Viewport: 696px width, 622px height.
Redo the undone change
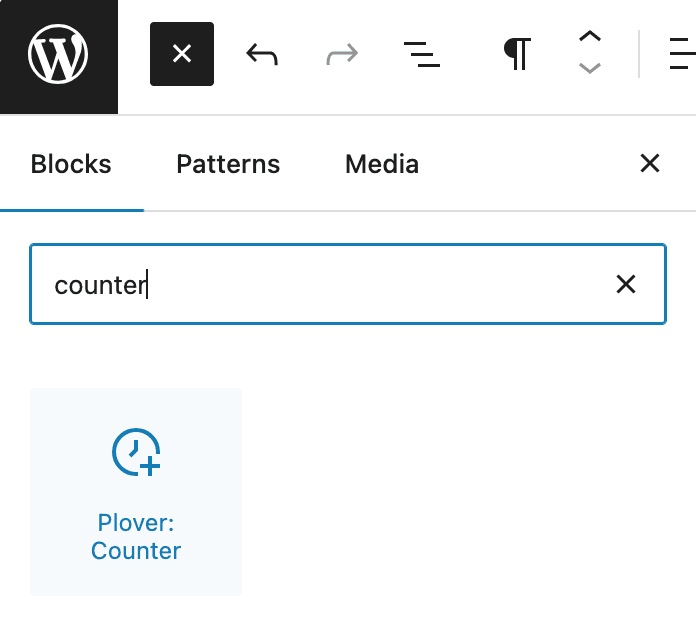click(x=342, y=54)
